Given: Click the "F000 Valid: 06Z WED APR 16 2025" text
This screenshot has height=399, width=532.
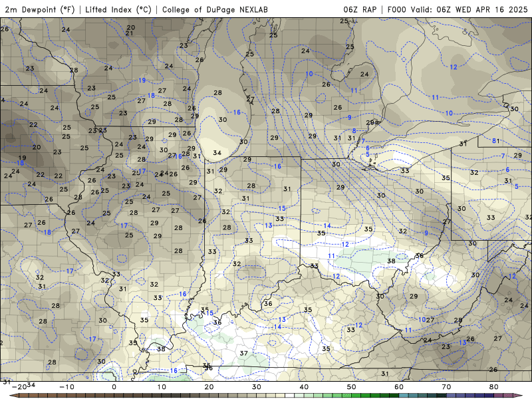Looking at the screenshot, I should (458, 9).
